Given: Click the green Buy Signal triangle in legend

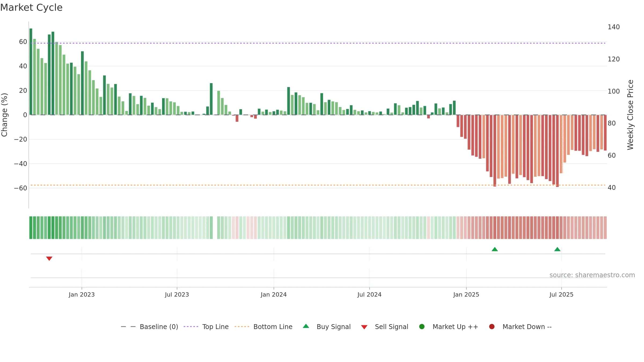Looking at the screenshot, I should 306,326.
